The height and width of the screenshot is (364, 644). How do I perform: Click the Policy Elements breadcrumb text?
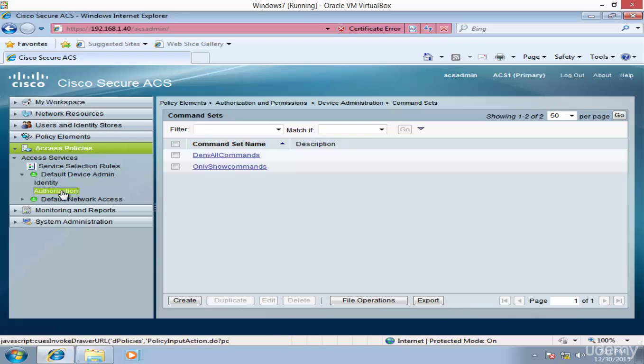point(183,103)
